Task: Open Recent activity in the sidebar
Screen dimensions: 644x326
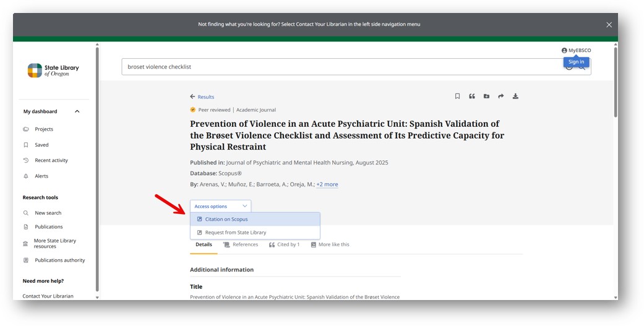Action: pos(51,160)
